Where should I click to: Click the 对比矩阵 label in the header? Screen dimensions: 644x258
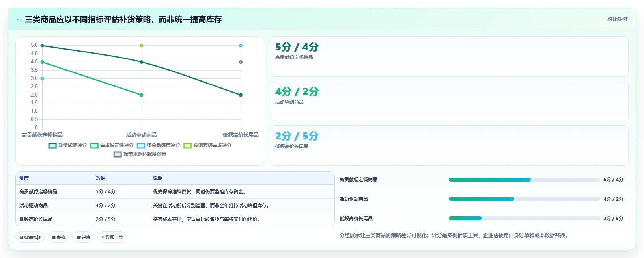click(617, 19)
